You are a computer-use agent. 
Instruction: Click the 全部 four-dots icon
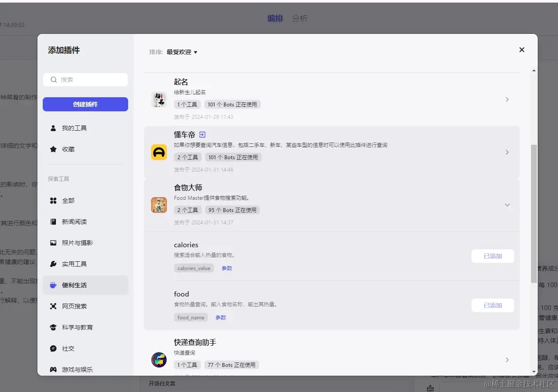[x=53, y=201]
